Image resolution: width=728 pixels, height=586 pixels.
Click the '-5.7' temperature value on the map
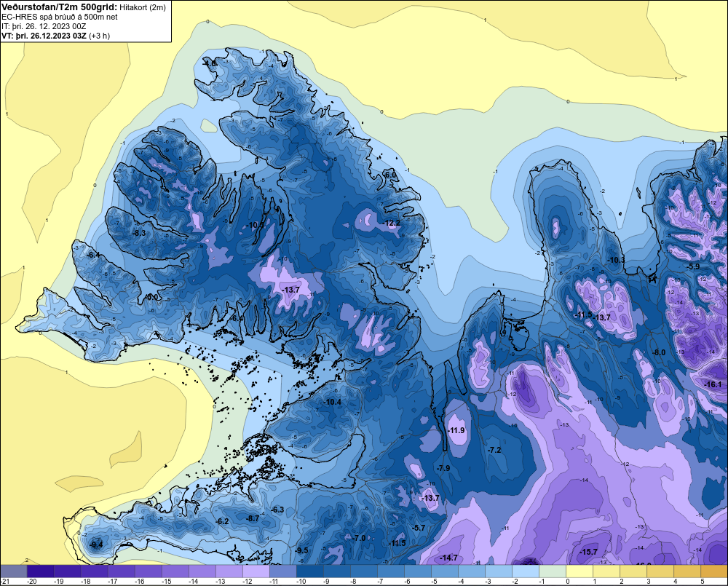point(419,528)
